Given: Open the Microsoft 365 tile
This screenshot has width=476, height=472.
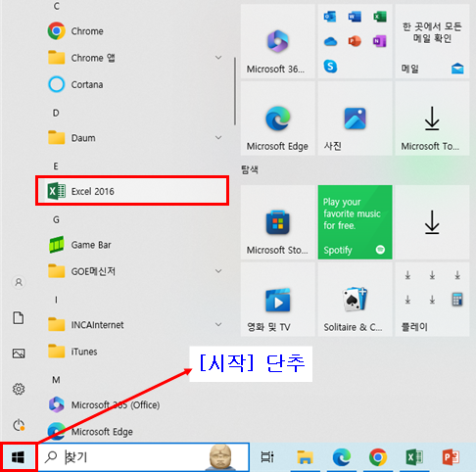Looking at the screenshot, I should pyautogui.click(x=278, y=41).
